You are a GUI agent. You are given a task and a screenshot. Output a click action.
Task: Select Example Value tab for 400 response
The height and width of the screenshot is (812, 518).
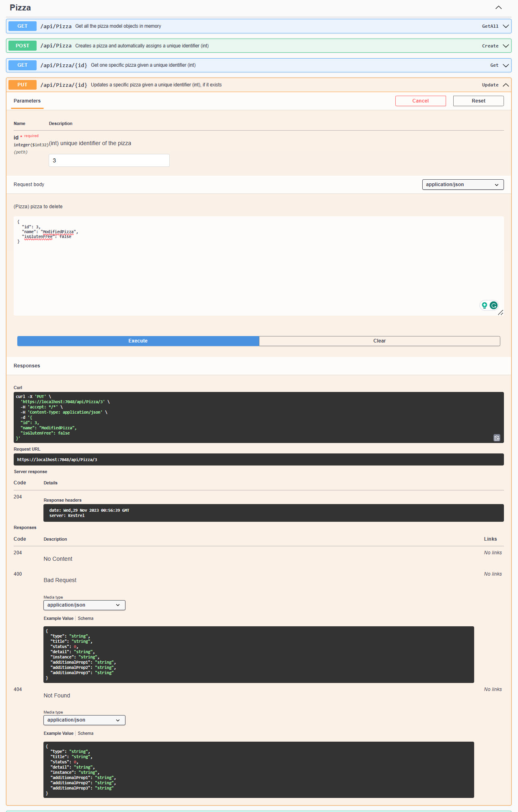click(x=58, y=618)
